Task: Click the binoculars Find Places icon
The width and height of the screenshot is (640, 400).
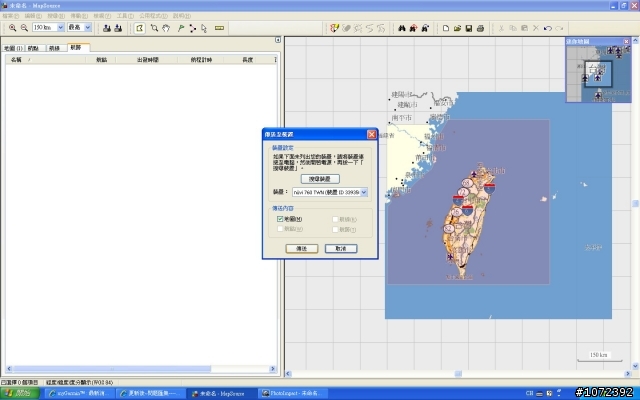Action: pos(402,28)
